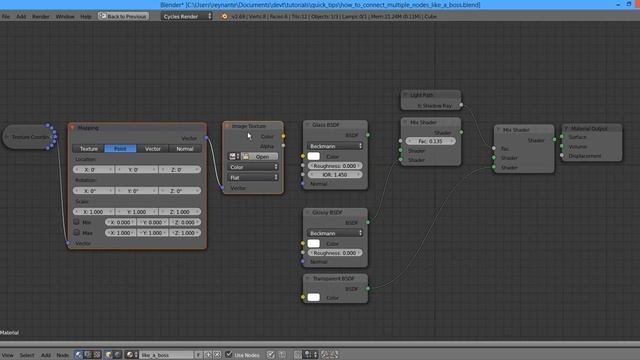Click the Blender logo icon in info bar

pos(224,16)
